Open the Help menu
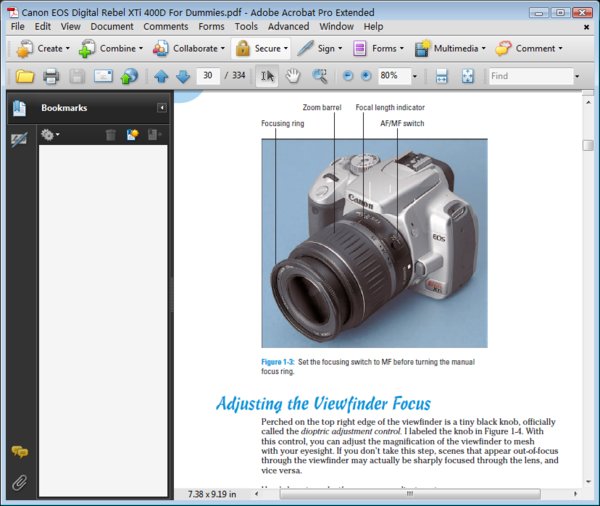The width and height of the screenshot is (600, 506). click(373, 27)
